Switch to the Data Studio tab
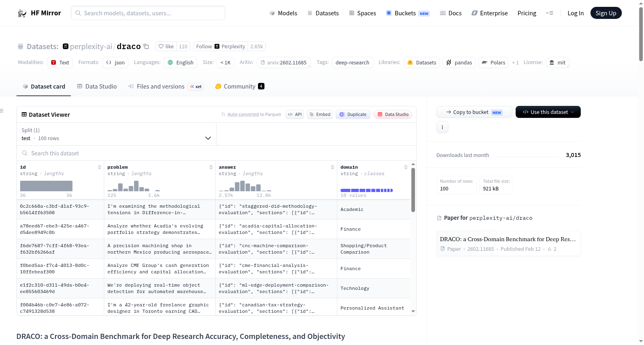Screen dimensions: 644x345 (97, 87)
